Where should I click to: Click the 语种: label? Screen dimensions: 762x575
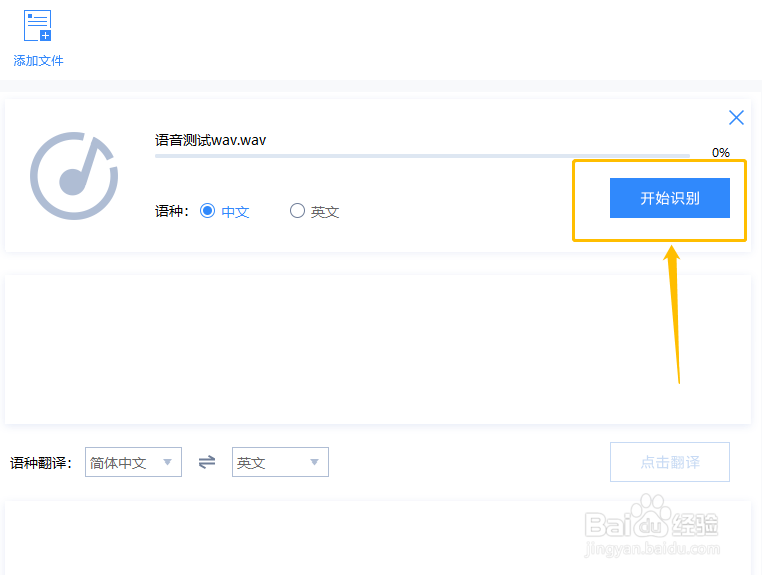click(x=172, y=211)
